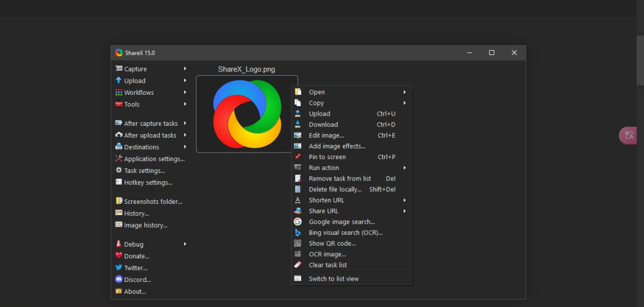Click the page vertical scrollbar thumb

[x=640, y=60]
